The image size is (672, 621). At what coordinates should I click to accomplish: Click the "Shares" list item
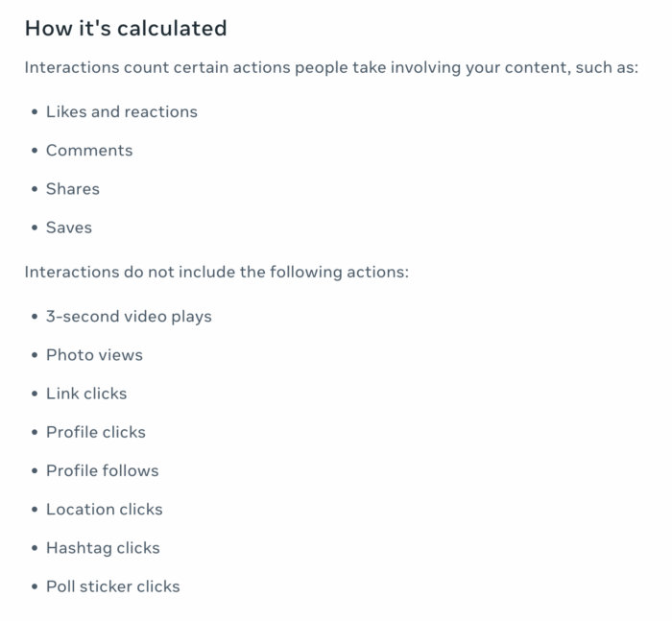click(73, 189)
